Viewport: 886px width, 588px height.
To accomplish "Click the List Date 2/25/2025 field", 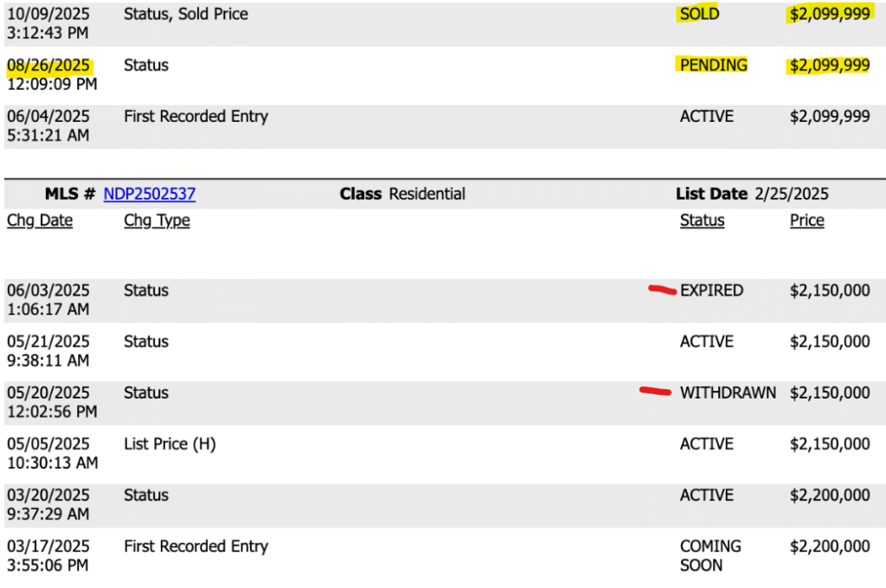I will [752, 195].
